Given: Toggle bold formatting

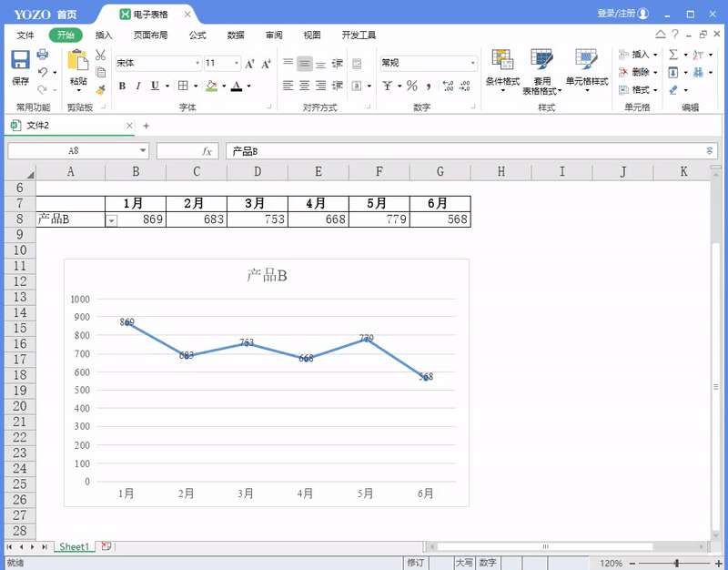Looking at the screenshot, I should point(121,86).
